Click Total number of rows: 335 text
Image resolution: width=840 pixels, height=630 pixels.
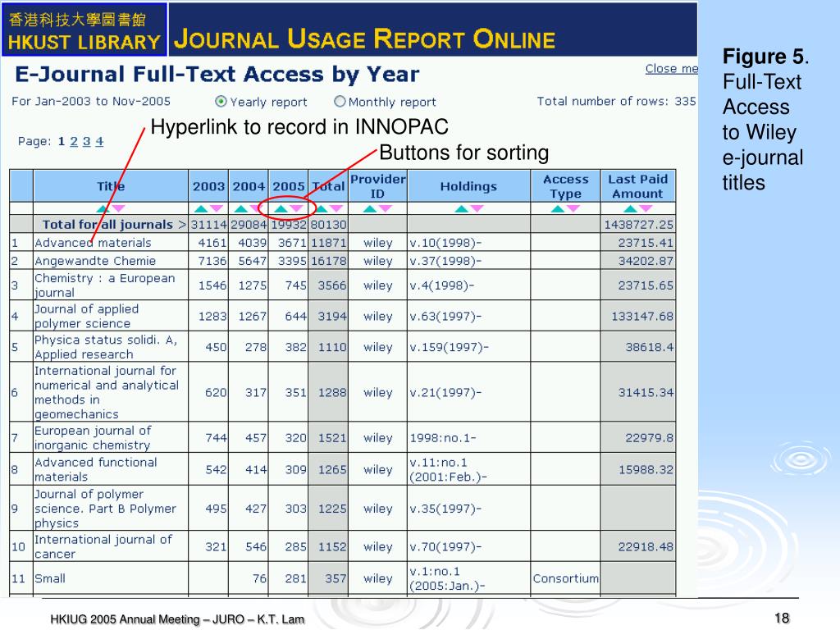click(x=617, y=101)
